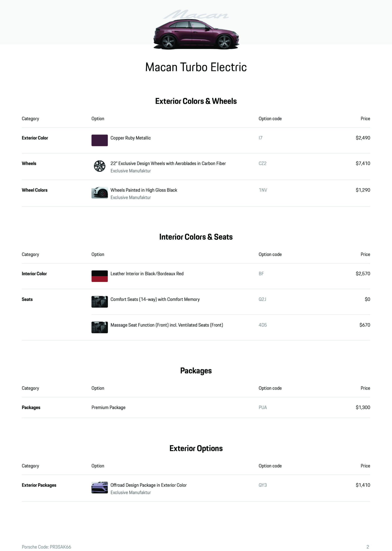
Task: Click the Leather Interior in Black/Bordeaux Red text
Action: 147,274
